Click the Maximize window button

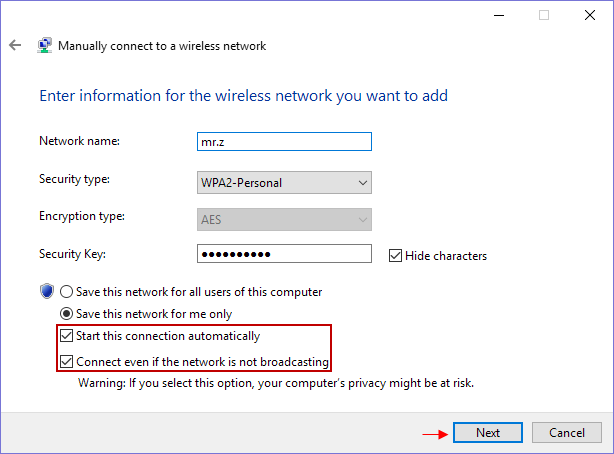coord(544,15)
